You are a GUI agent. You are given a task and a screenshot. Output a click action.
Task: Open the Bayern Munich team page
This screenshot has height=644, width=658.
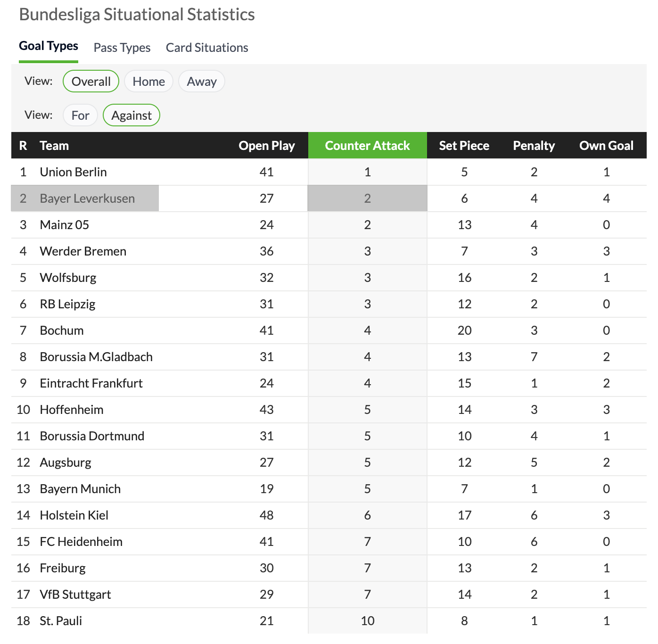pyautogui.click(x=80, y=489)
